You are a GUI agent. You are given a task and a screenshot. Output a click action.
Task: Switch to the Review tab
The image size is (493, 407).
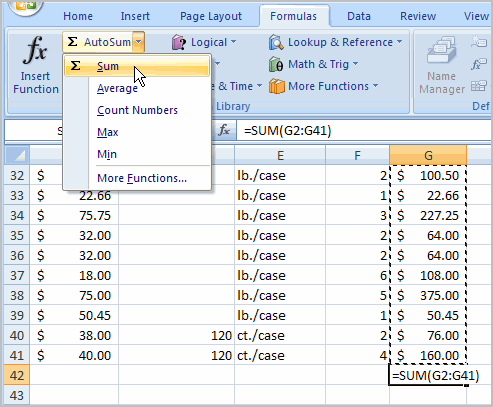pos(418,16)
